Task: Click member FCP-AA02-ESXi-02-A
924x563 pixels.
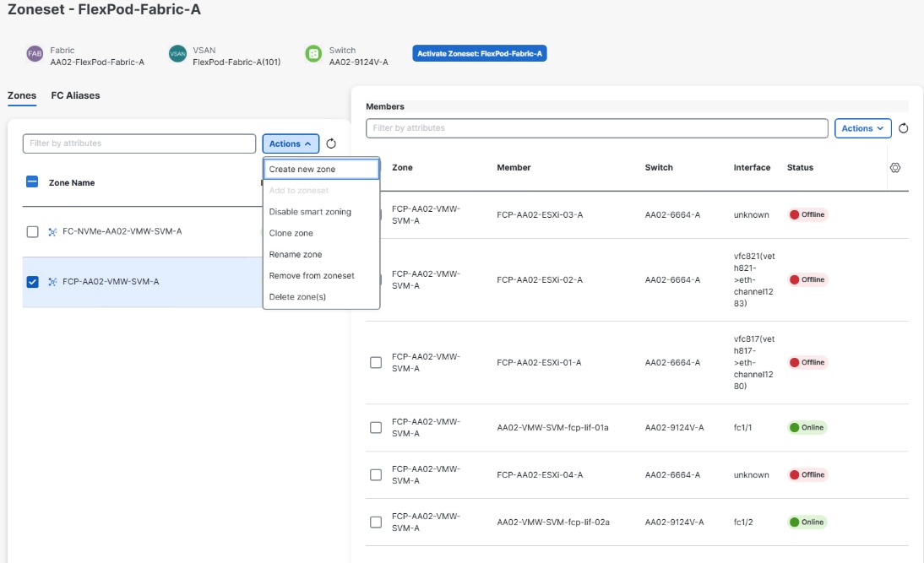Action: (x=540, y=279)
